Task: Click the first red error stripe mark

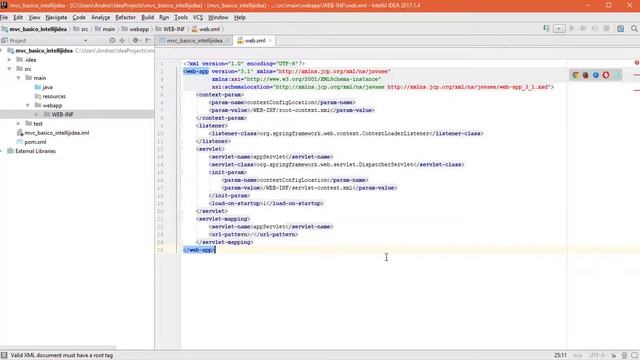Action: tap(637, 75)
